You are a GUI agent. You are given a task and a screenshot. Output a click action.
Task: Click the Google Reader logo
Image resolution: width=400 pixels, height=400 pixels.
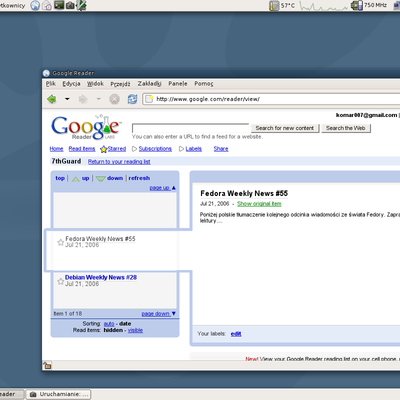click(86, 127)
